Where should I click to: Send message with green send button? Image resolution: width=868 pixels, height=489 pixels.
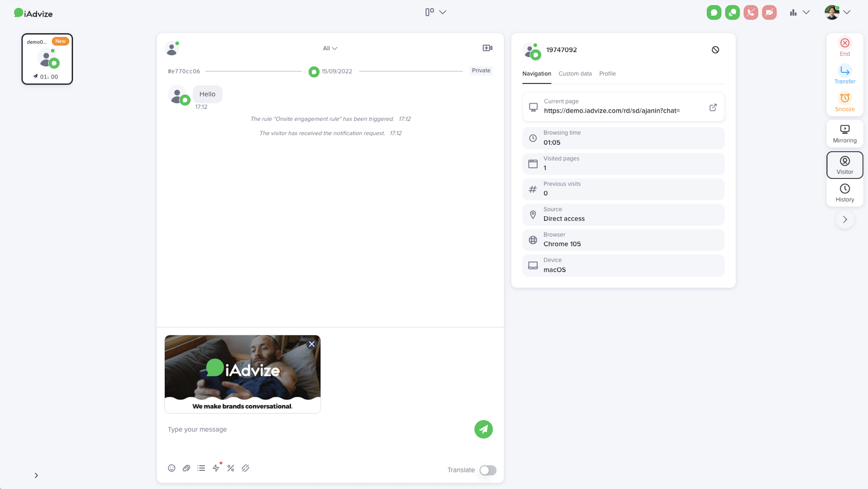click(483, 429)
